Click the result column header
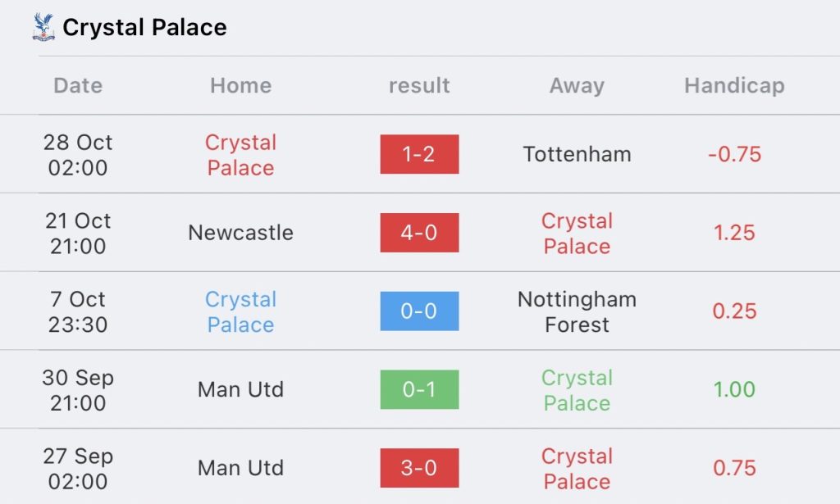840x504 pixels. point(419,85)
